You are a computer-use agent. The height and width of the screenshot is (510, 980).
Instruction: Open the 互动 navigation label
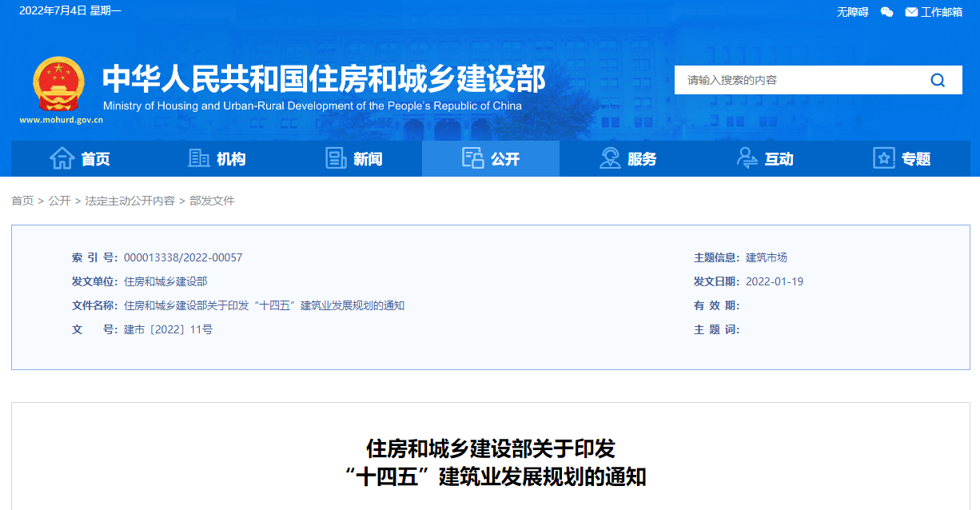779,159
